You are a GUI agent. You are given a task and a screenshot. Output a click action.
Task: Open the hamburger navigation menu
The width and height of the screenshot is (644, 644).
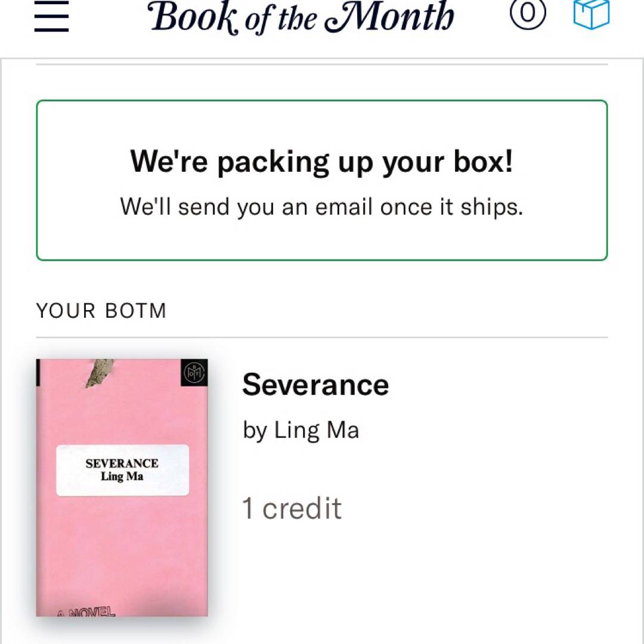[x=51, y=16]
